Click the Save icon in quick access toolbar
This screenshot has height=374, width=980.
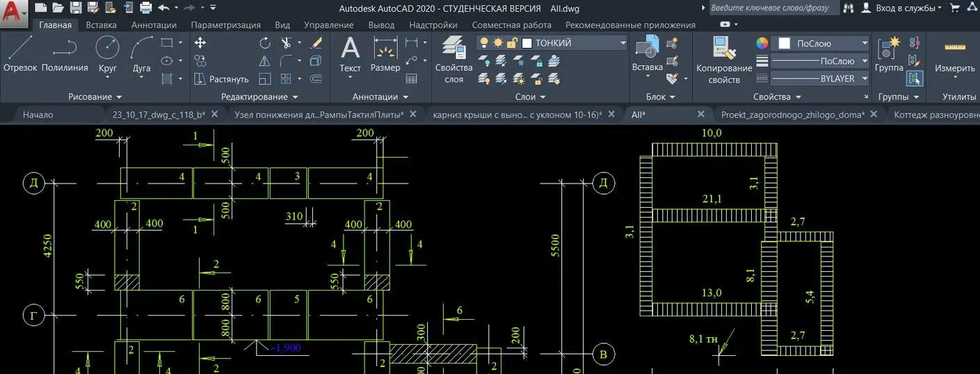point(75,8)
